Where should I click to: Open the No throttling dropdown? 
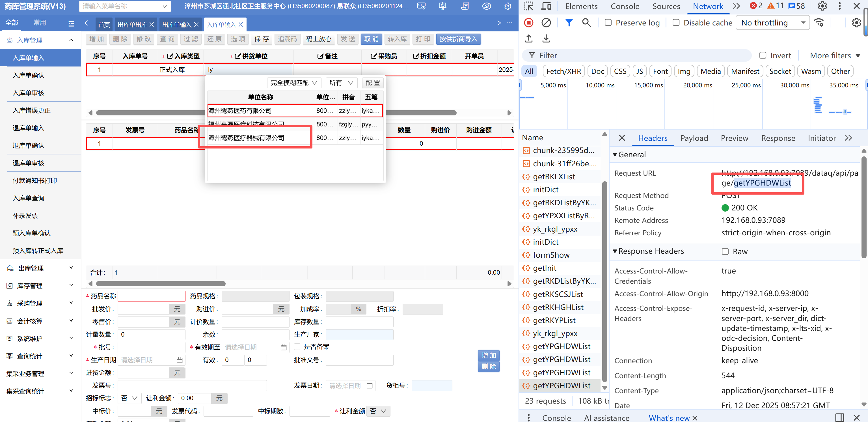coord(772,23)
